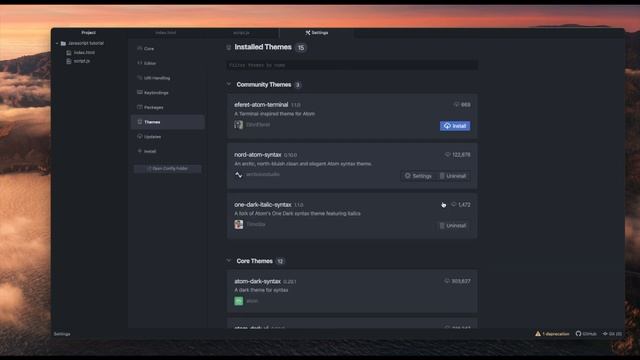
Task: Open the Editor settings section
Action: [x=167, y=63]
